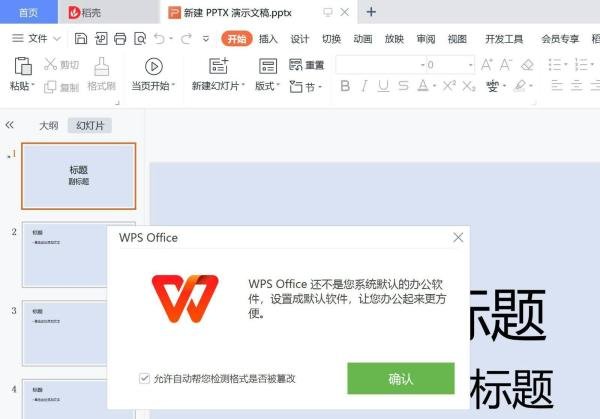
Task: Click the Decrease Font Size icon
Action: [505, 65]
